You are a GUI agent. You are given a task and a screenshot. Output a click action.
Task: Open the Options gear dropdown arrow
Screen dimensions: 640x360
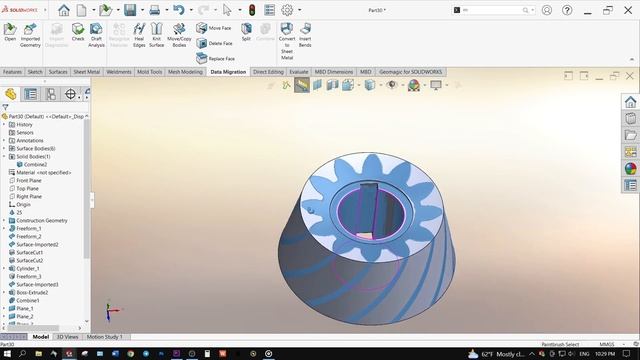(300, 10)
